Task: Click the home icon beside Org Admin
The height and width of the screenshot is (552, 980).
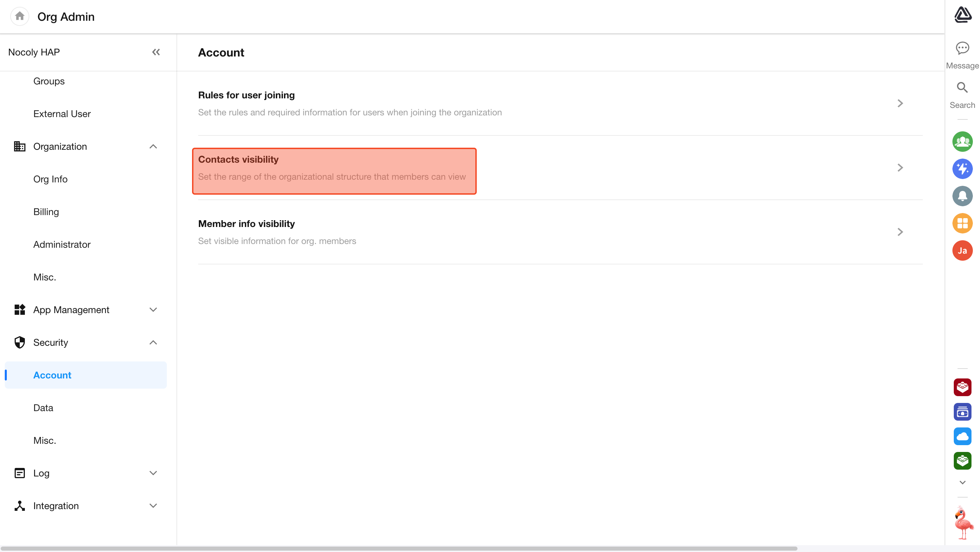Action: [20, 16]
